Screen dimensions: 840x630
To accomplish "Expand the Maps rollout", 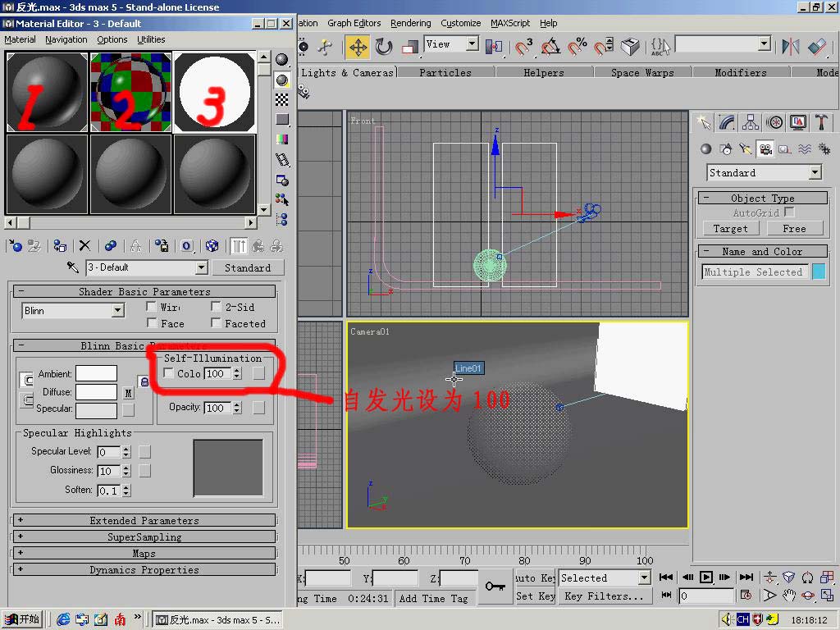I will pyautogui.click(x=144, y=553).
